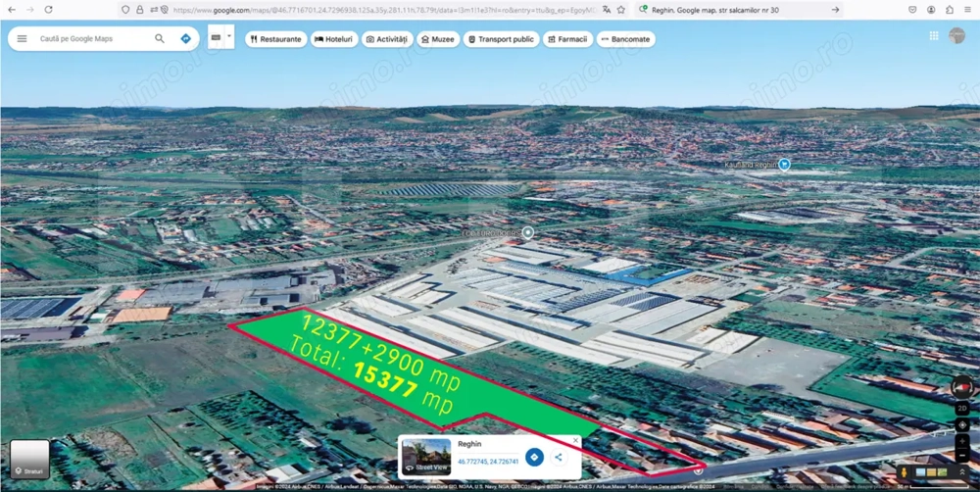Image resolution: width=980 pixels, height=492 pixels.
Task: Click the first imagery thumbnail beside pegman
Action: click(x=920, y=472)
